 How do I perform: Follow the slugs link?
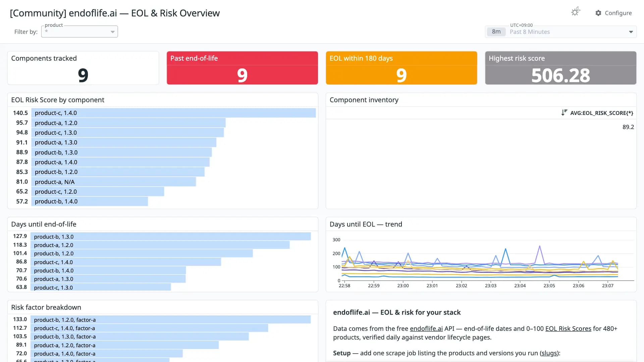coord(549,353)
